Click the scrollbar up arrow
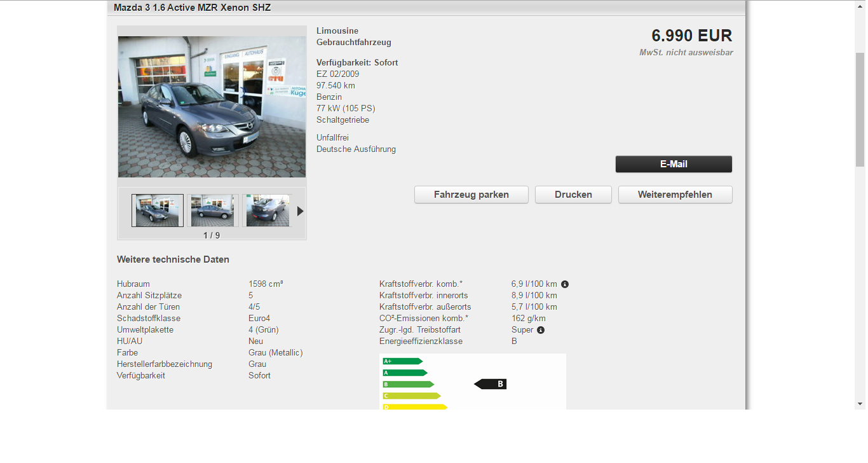Viewport: 868px width, 463px height. click(860, 5)
